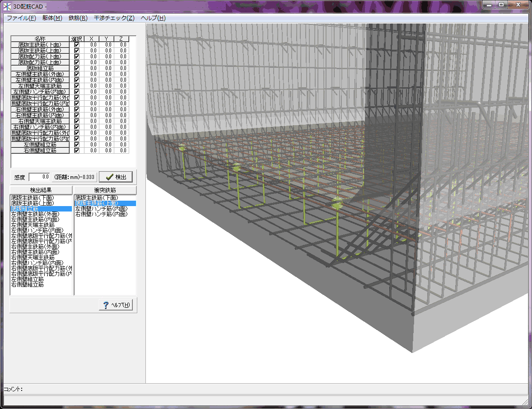Uncheck the 底版組立筋 selection checkbox
The height and width of the screenshot is (409, 532).
click(77, 68)
